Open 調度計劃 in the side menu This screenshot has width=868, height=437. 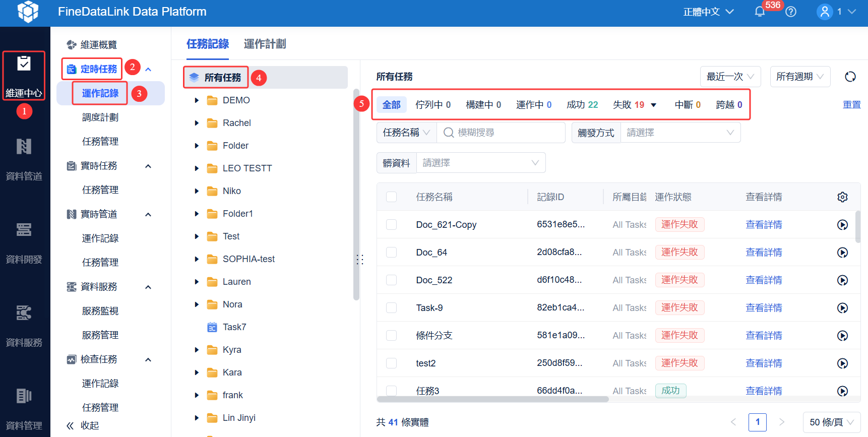pyautogui.click(x=100, y=117)
